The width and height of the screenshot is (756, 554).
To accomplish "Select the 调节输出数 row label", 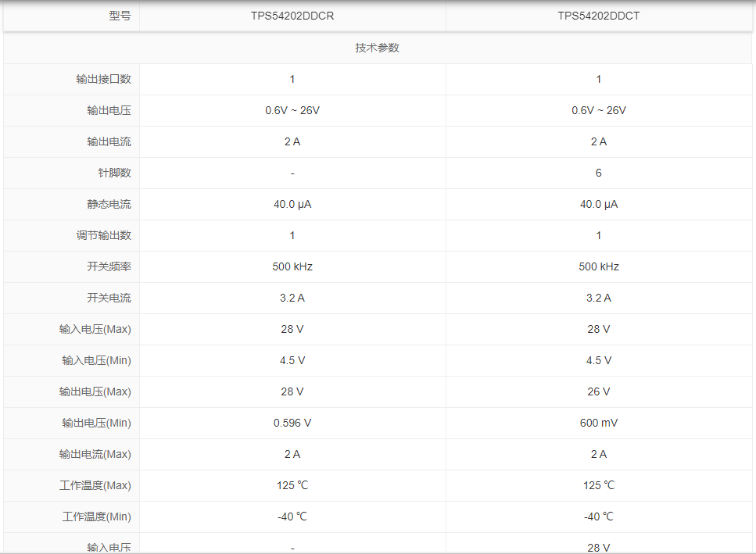I will coord(104,235).
